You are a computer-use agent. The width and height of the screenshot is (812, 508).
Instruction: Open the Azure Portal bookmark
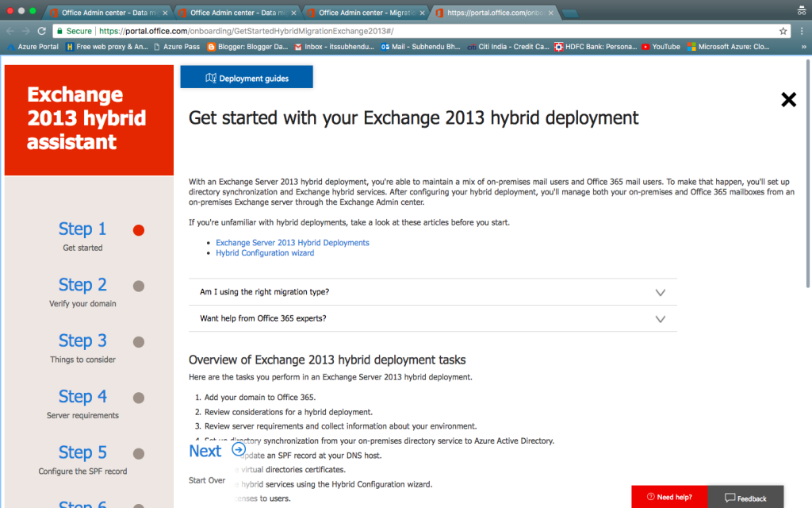click(33, 47)
